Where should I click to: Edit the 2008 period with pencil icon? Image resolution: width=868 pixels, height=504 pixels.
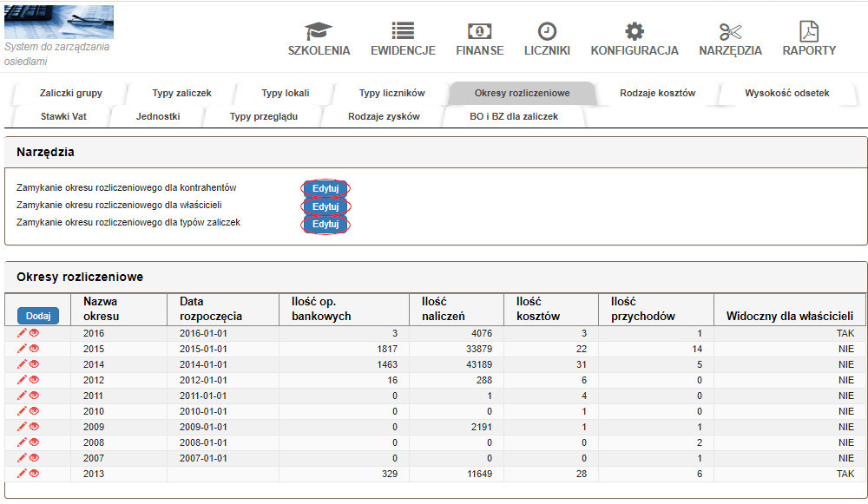22,442
